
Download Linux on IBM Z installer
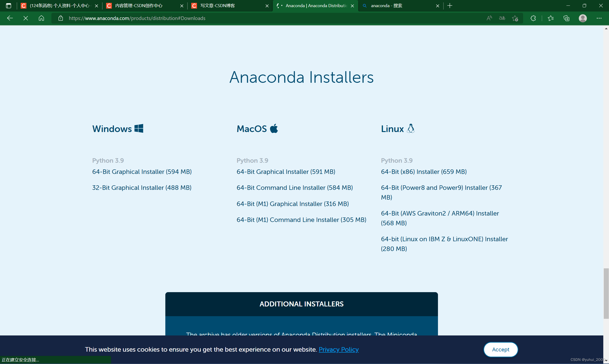(x=444, y=244)
